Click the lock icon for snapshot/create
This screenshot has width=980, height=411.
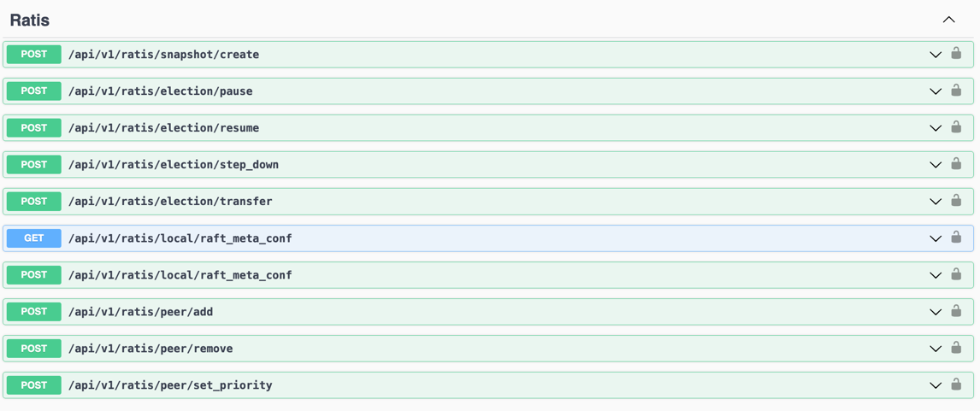coord(956,54)
